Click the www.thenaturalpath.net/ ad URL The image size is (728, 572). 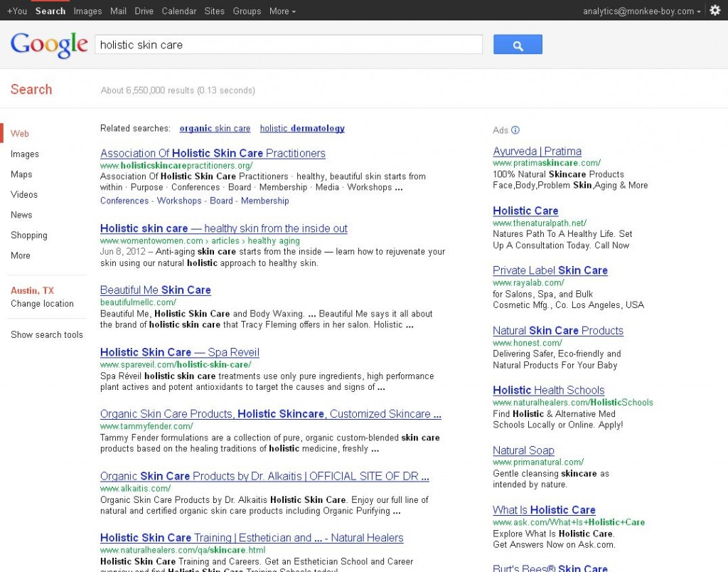pos(540,223)
